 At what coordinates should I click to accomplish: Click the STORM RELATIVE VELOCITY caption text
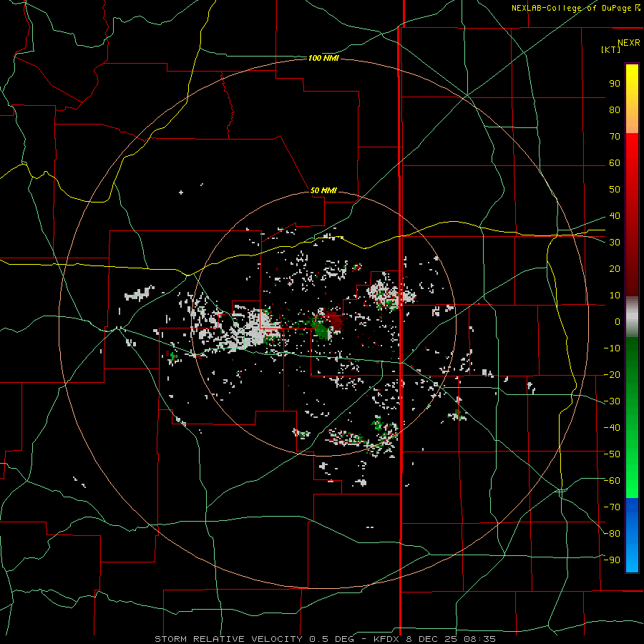coord(228,639)
